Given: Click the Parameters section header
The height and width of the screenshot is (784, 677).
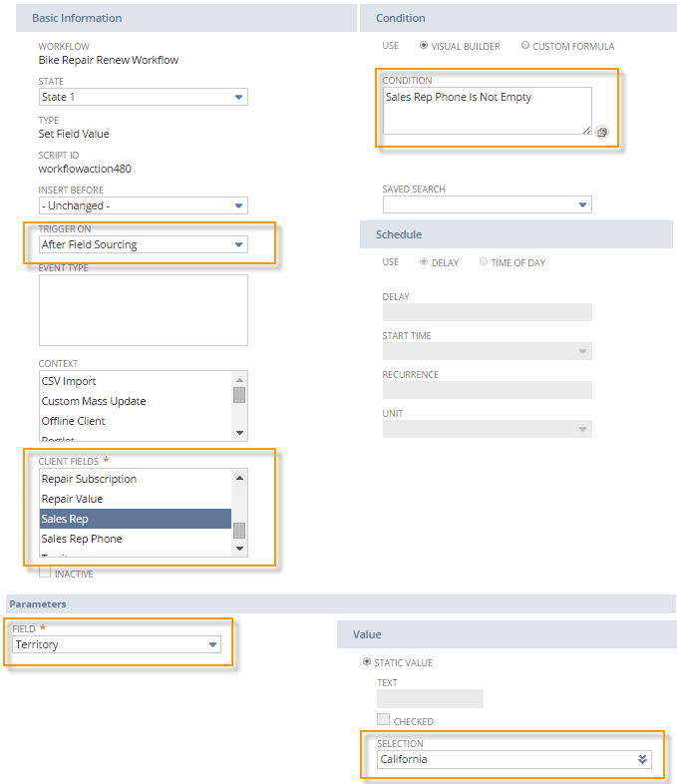Looking at the screenshot, I should tap(341, 604).
